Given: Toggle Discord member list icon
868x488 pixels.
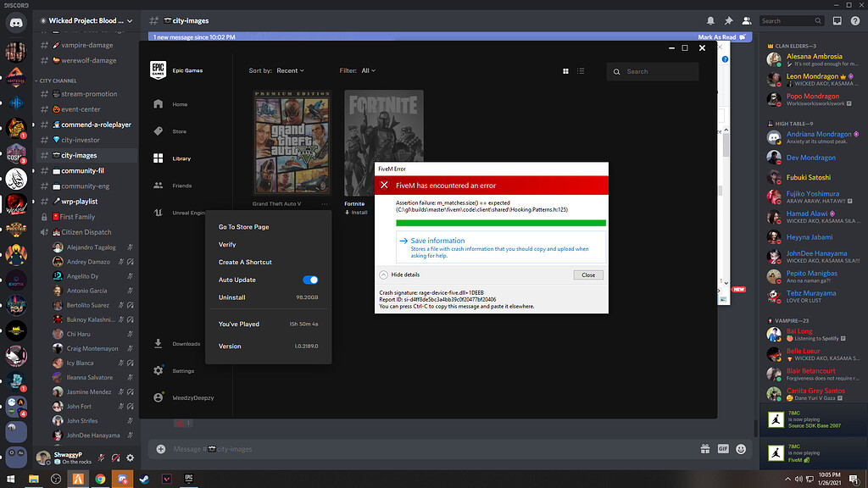Looking at the screenshot, I should [x=746, y=20].
